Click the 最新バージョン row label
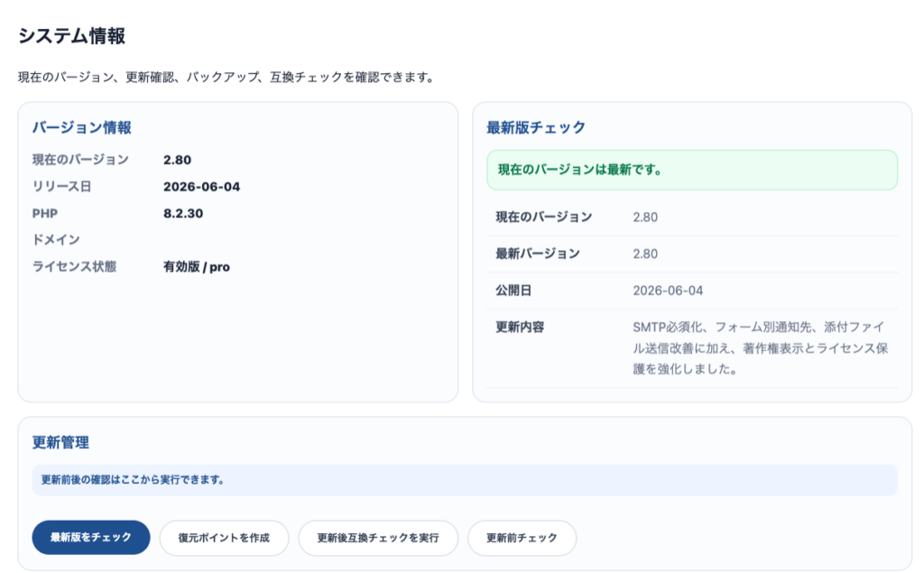The width and height of the screenshot is (924, 573). pos(538,254)
